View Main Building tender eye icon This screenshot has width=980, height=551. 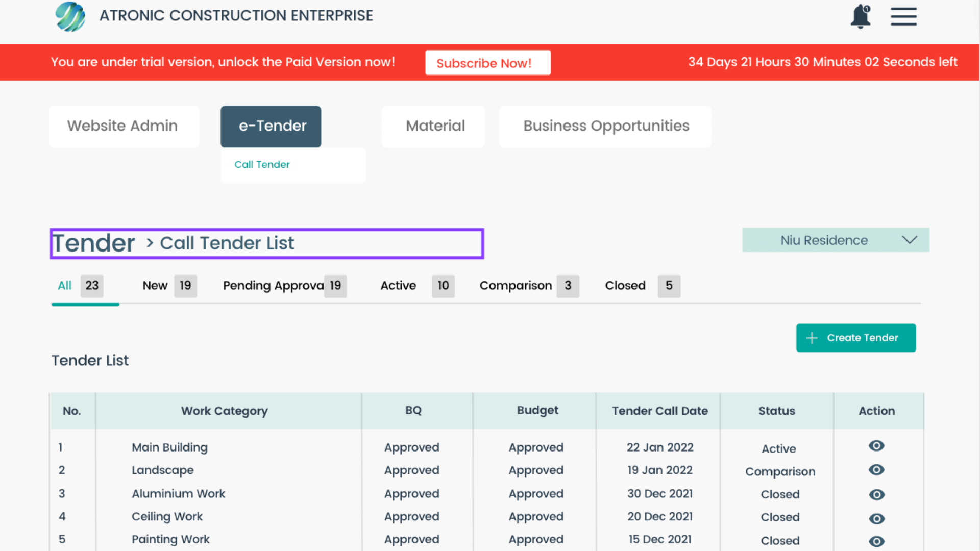pos(876,446)
